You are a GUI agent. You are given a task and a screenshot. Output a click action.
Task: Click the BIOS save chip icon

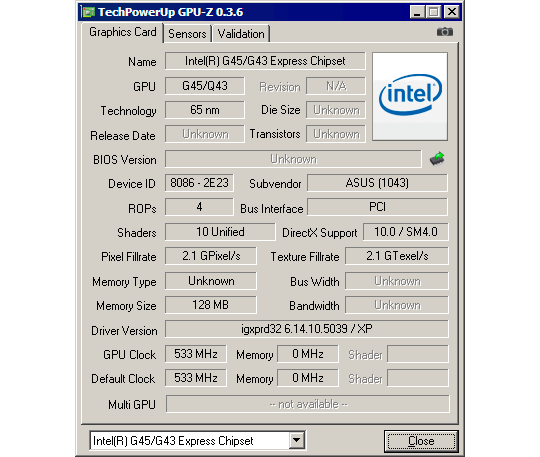pos(437,159)
